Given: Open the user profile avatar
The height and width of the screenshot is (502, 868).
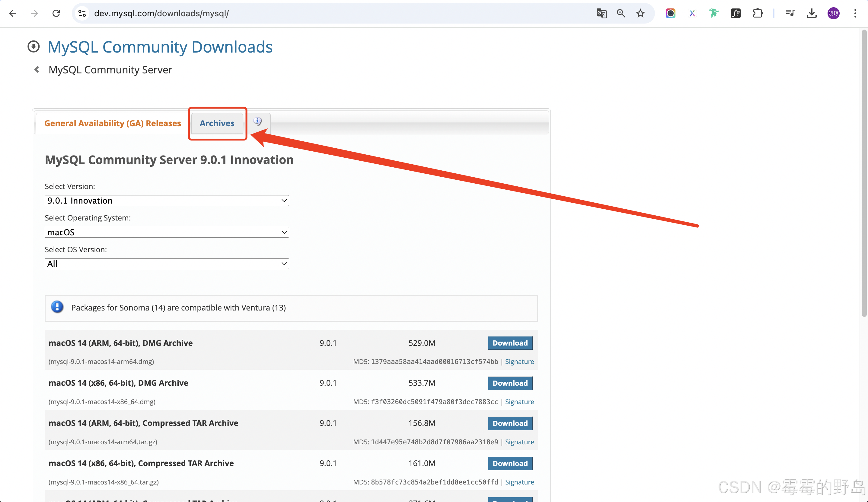Looking at the screenshot, I should point(833,14).
